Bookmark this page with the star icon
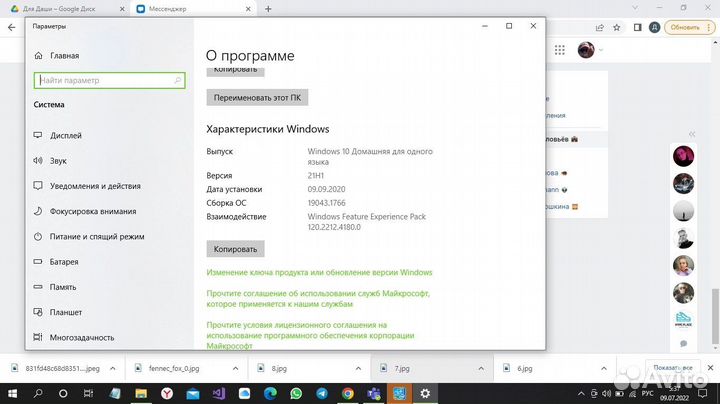The width and height of the screenshot is (720, 404). coord(617,28)
